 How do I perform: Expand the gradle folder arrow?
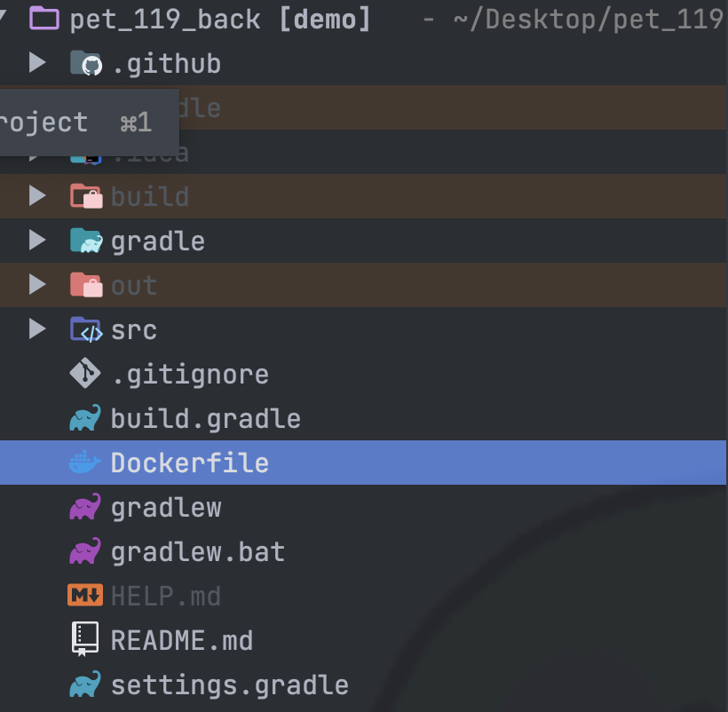point(37,240)
